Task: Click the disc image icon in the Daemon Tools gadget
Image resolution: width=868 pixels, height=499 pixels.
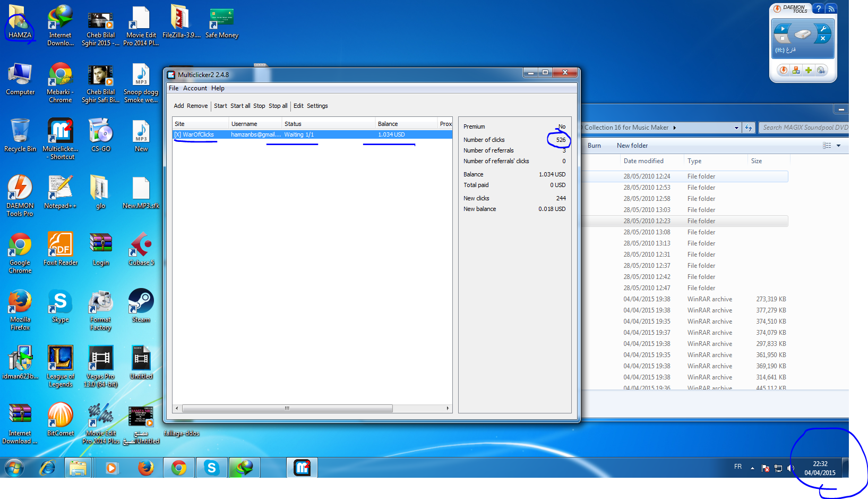Action: pyautogui.click(x=821, y=70)
